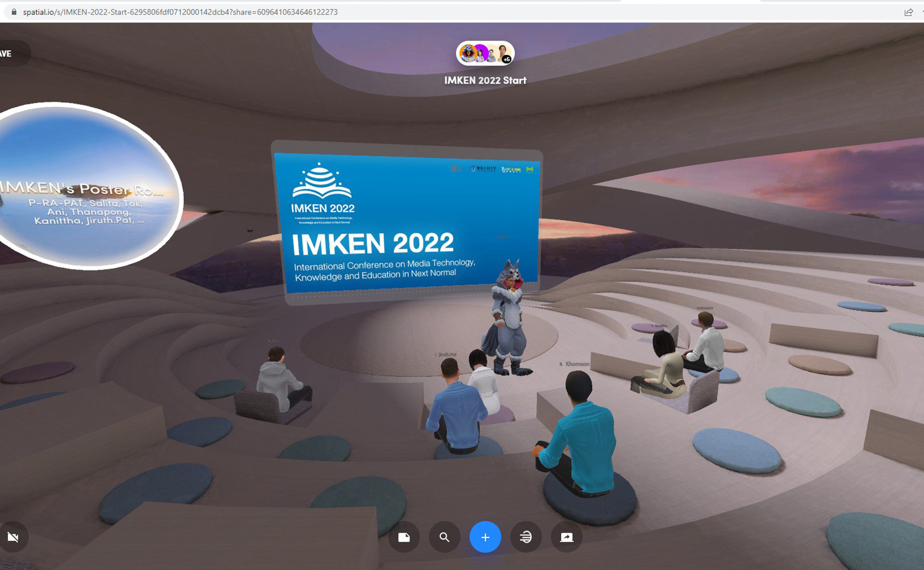
Task: Click the spatial.io URL address bar
Action: (x=180, y=12)
